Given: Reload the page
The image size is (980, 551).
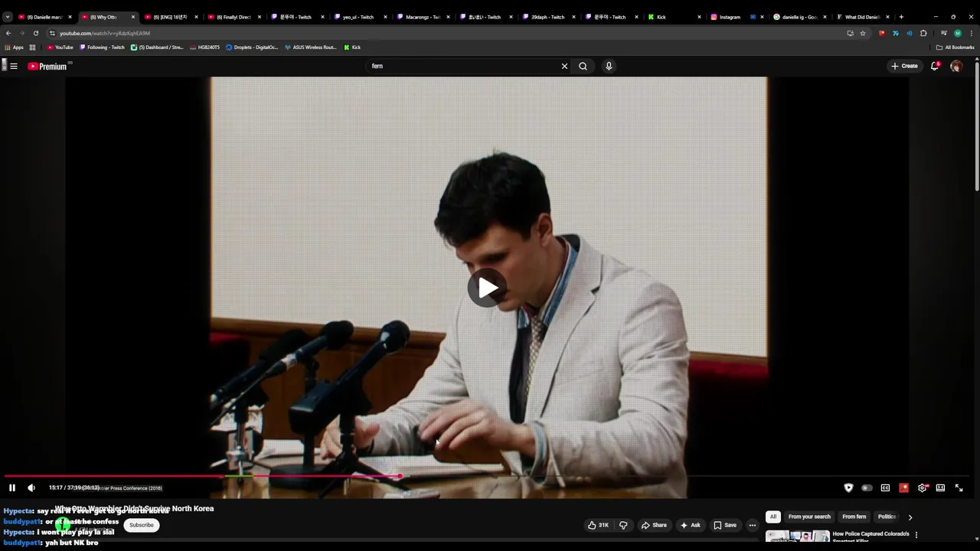Looking at the screenshot, I should point(35,33).
